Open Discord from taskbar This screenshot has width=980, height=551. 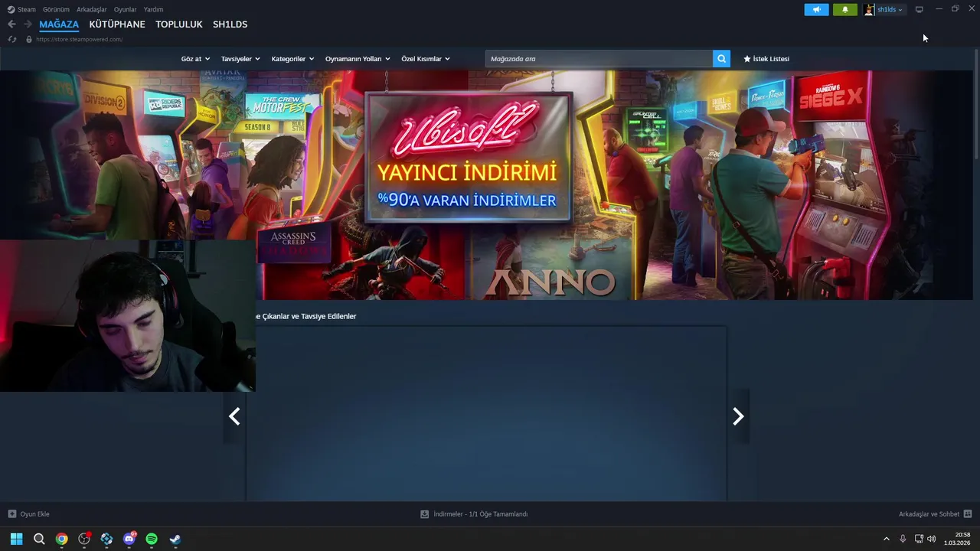point(129,539)
